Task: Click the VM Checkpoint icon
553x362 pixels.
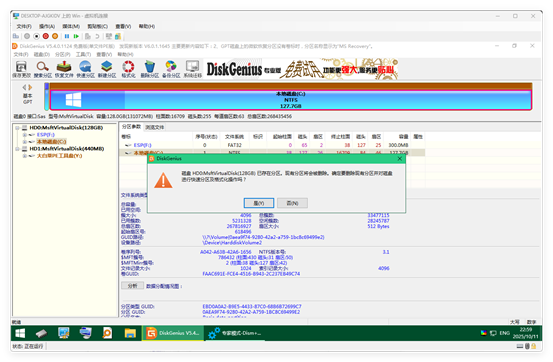Action: tap(87, 36)
